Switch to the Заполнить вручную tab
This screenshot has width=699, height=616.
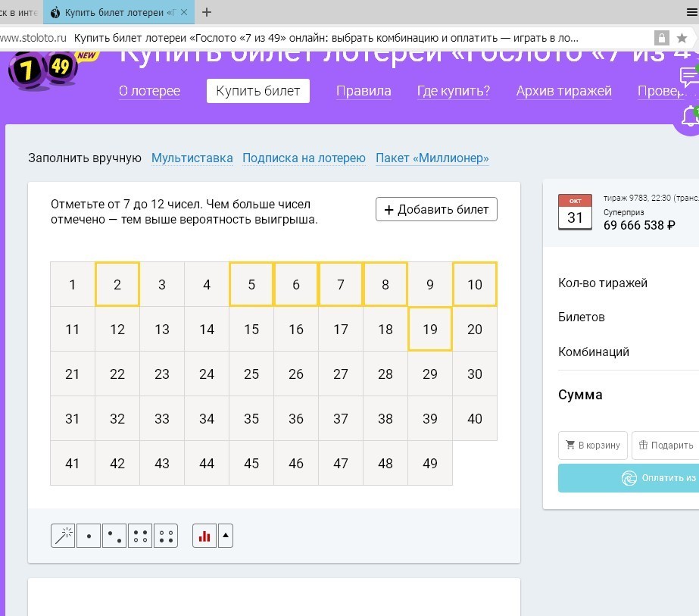[85, 158]
